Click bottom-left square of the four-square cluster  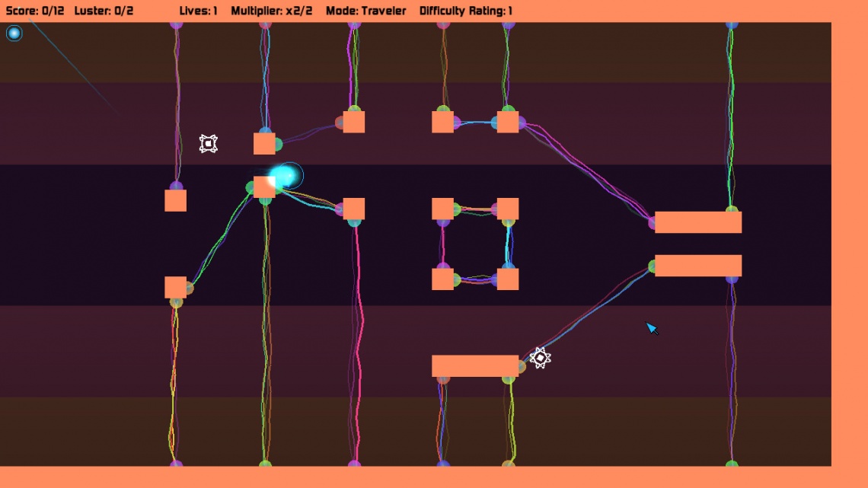point(442,279)
